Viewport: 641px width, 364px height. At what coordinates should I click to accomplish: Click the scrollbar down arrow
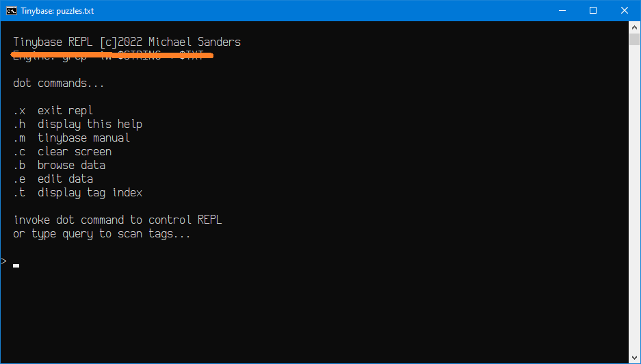634,357
